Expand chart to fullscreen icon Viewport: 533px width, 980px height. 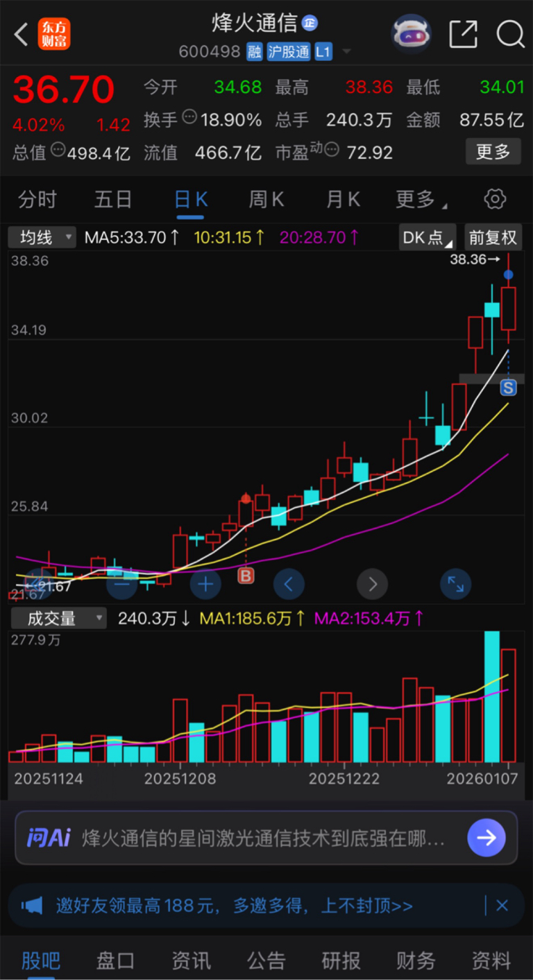pyautogui.click(x=455, y=585)
